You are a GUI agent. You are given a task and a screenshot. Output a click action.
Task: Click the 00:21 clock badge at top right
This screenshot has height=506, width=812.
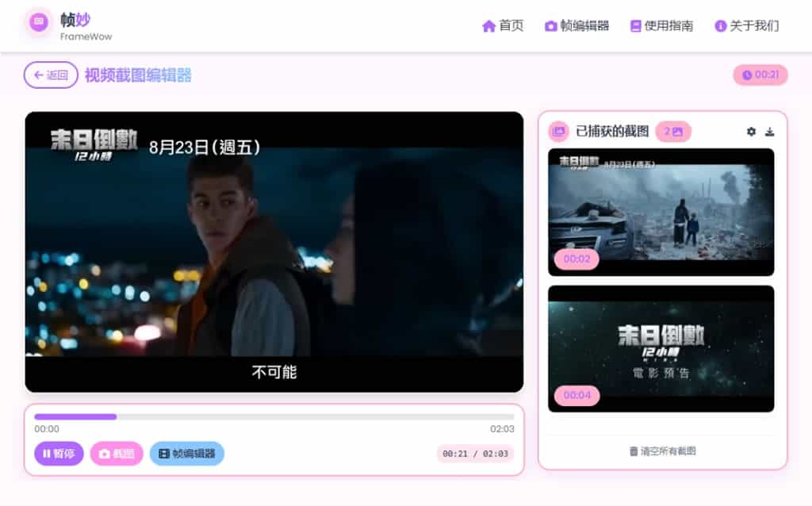760,75
